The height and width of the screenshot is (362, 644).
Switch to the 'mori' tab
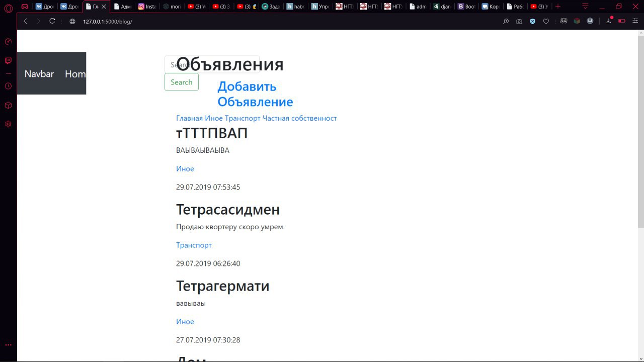[172, 7]
